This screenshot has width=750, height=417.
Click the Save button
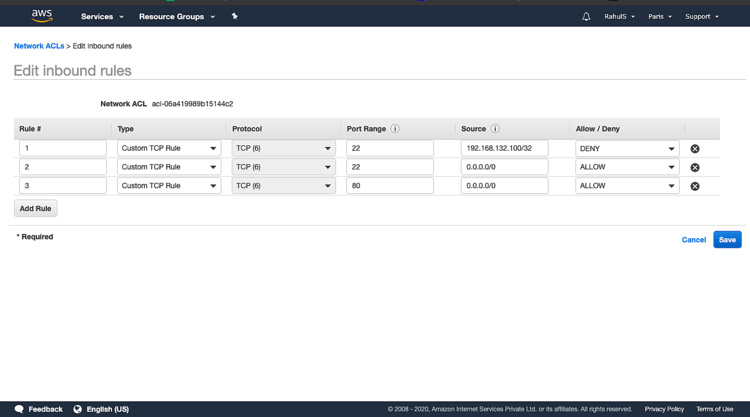pos(727,240)
